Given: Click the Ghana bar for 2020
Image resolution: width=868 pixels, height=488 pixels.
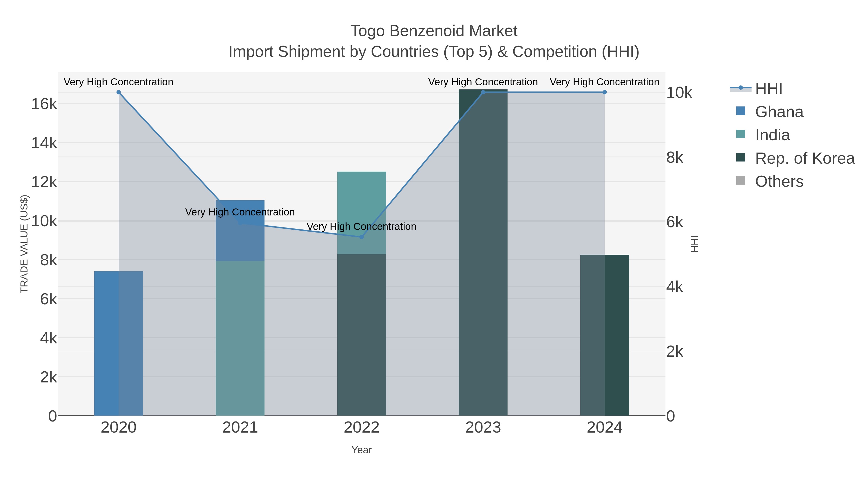Looking at the screenshot, I should (119, 343).
